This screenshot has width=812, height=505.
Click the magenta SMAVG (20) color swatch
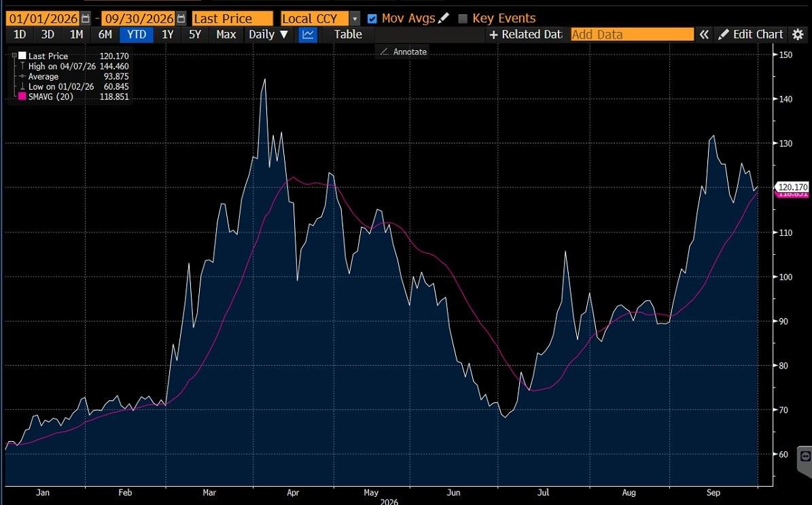(x=22, y=97)
